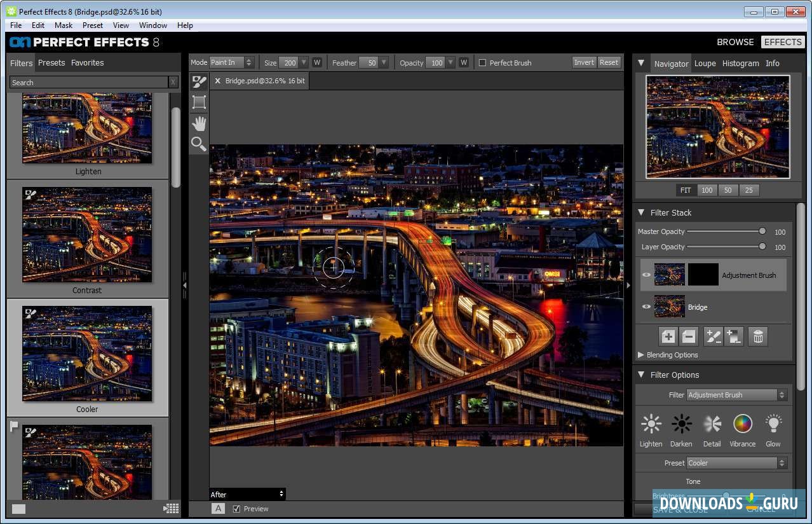The image size is (812, 524).
Task: Click the trash delete layer icon
Action: [757, 336]
